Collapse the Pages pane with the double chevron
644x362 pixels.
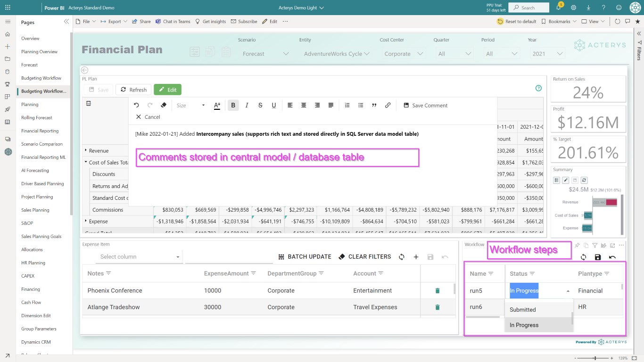tap(66, 22)
